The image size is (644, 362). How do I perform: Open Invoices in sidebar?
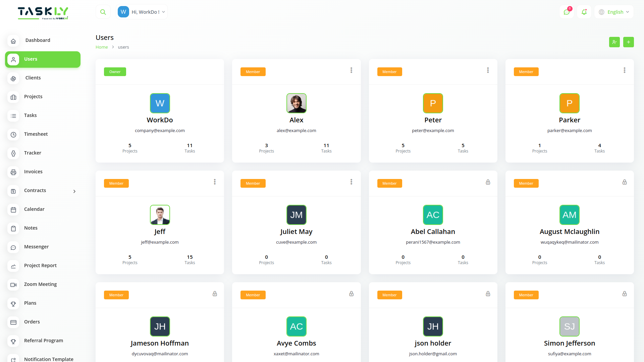point(33,172)
